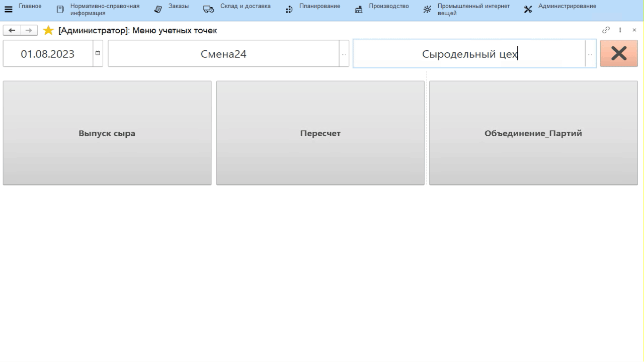Click the forward navigation arrow
This screenshot has width=644, height=362.
coord(29,31)
